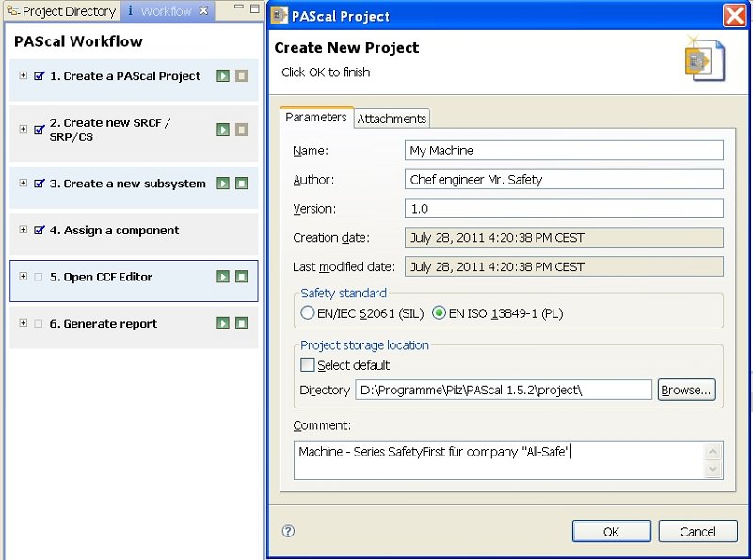The image size is (753, 560).
Task: Browse for project storage directory
Action: pyautogui.click(x=686, y=390)
